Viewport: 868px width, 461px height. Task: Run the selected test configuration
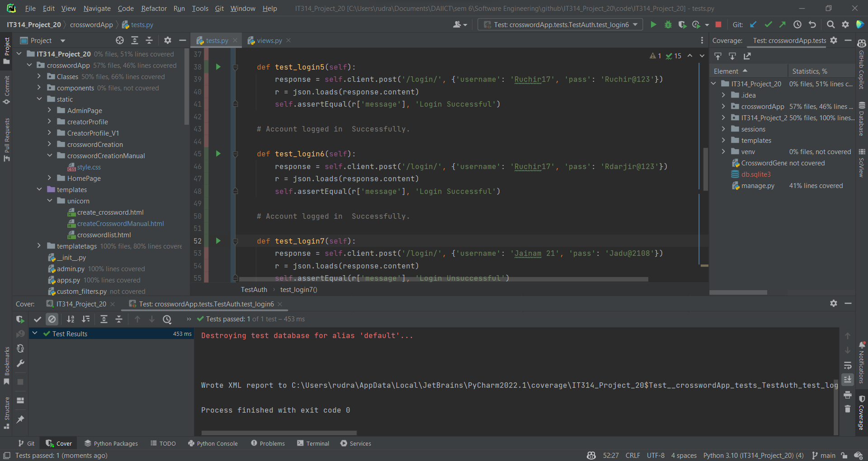pos(653,25)
